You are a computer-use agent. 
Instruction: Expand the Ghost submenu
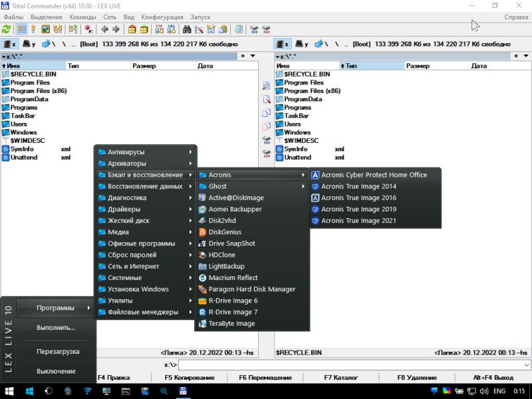(x=252, y=186)
